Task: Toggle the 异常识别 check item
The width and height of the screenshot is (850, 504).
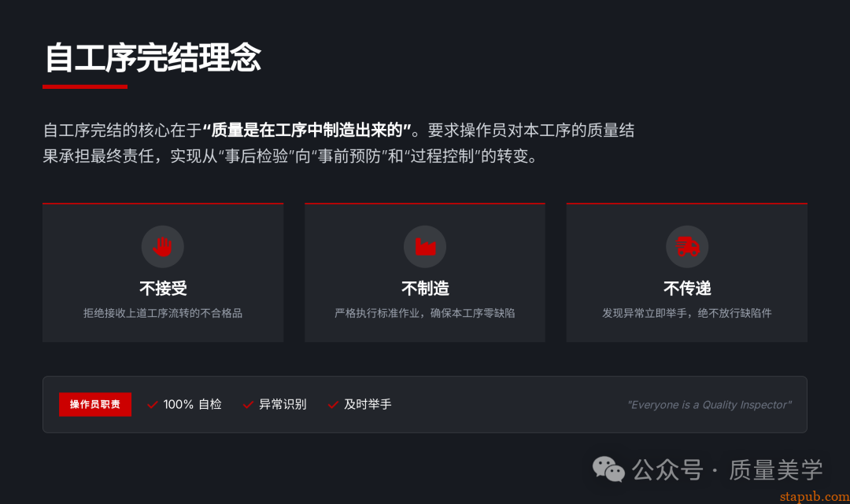Action: (275, 404)
